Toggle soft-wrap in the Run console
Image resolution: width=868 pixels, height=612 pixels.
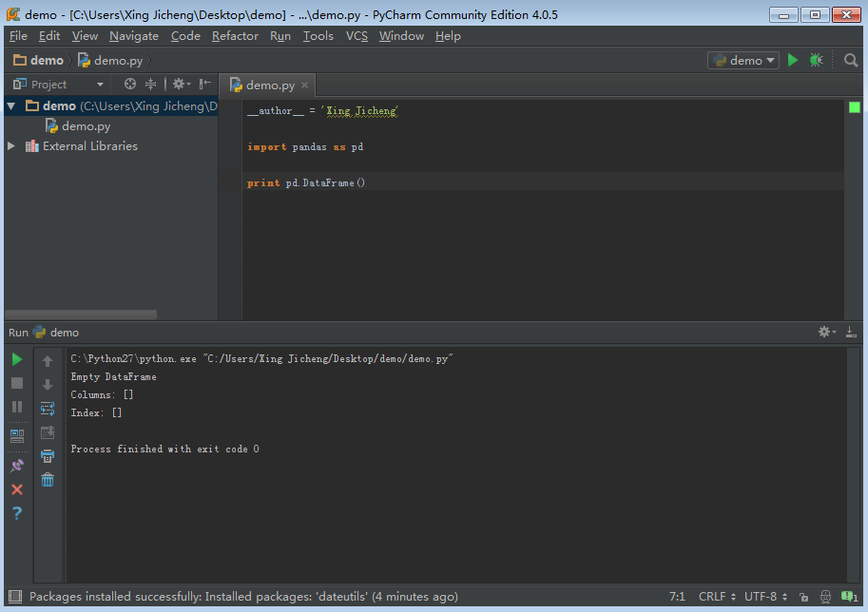(x=48, y=409)
